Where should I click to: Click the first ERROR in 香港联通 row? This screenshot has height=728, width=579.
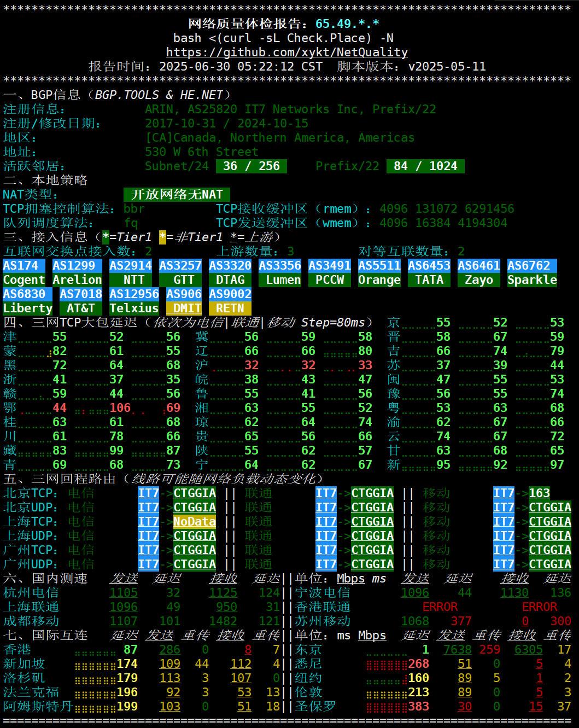[440, 607]
